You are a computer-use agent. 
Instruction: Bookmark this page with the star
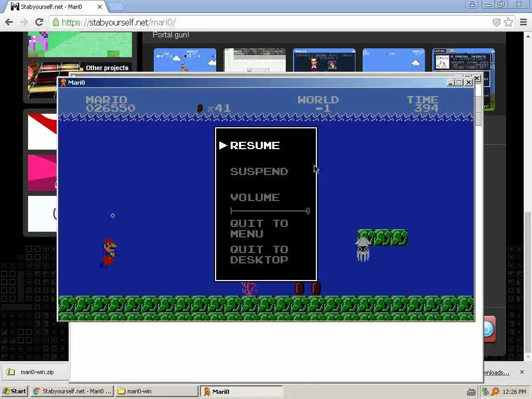(x=508, y=22)
